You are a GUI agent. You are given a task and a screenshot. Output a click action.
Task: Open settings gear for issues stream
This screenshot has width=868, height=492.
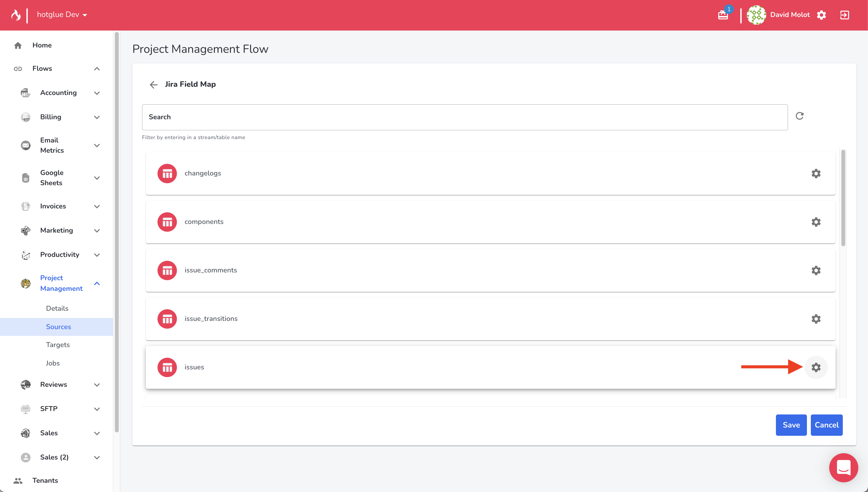pos(816,367)
